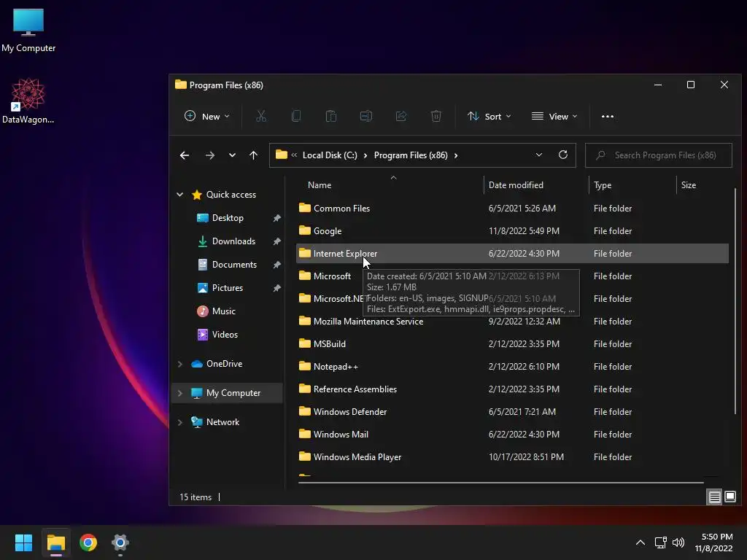747x560 pixels.
Task: Refresh the Program Files (x86) folder
Action: coord(563,155)
